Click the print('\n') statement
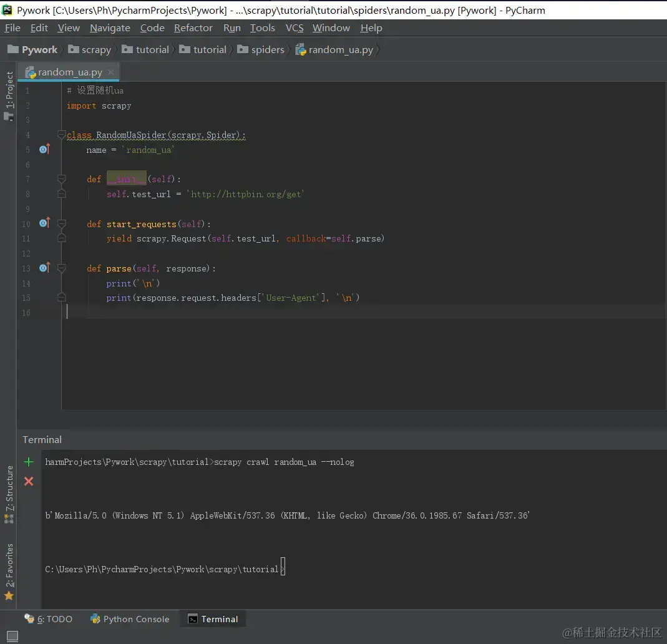This screenshot has width=667, height=644. [x=133, y=283]
